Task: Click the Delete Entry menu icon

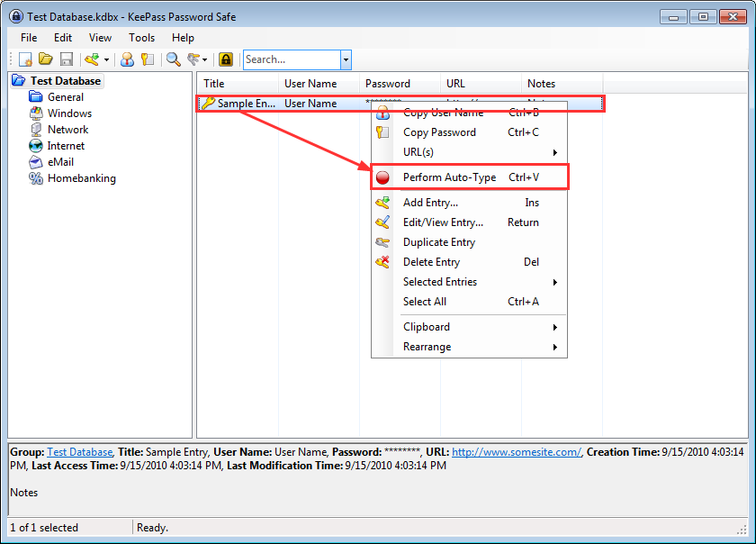Action: (382, 262)
